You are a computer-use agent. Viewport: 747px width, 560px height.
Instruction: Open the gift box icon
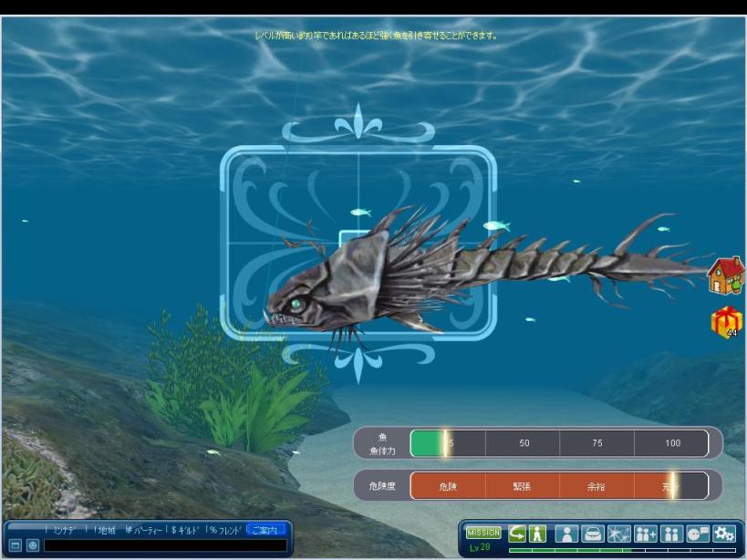pos(726,323)
